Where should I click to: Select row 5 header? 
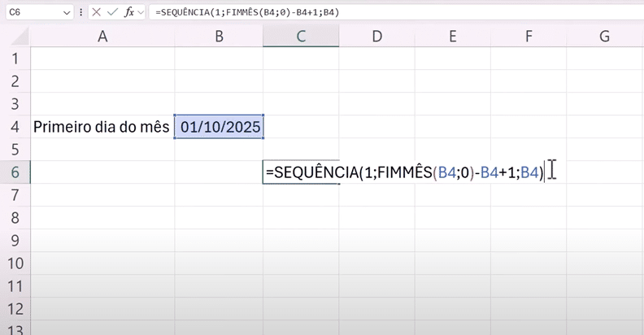15,150
